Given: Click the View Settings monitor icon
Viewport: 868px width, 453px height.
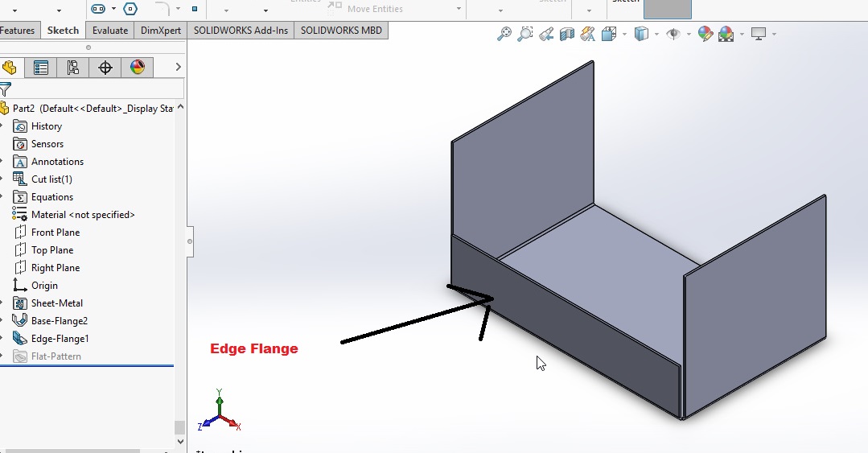Looking at the screenshot, I should pos(759,35).
